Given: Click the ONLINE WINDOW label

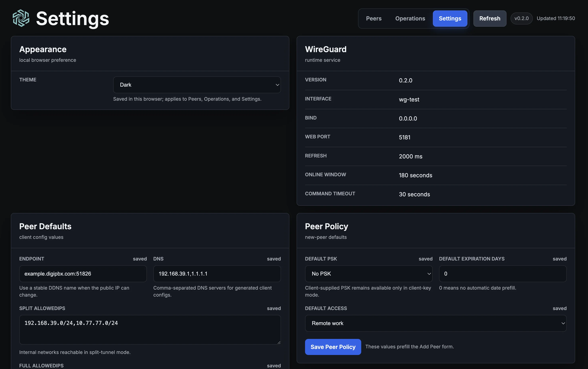Looking at the screenshot, I should click(x=325, y=175).
